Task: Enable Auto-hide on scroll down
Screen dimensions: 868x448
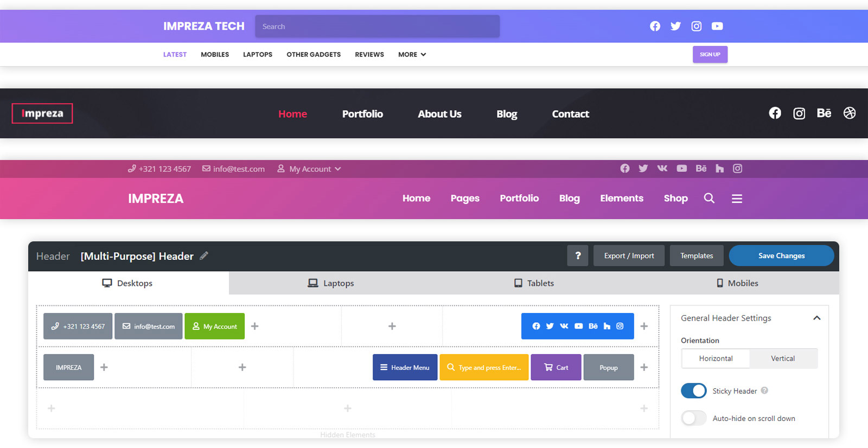Action: pos(694,418)
